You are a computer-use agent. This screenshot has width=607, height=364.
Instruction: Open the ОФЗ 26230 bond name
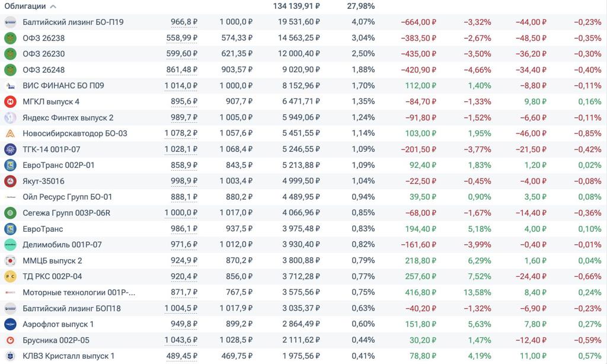point(43,54)
